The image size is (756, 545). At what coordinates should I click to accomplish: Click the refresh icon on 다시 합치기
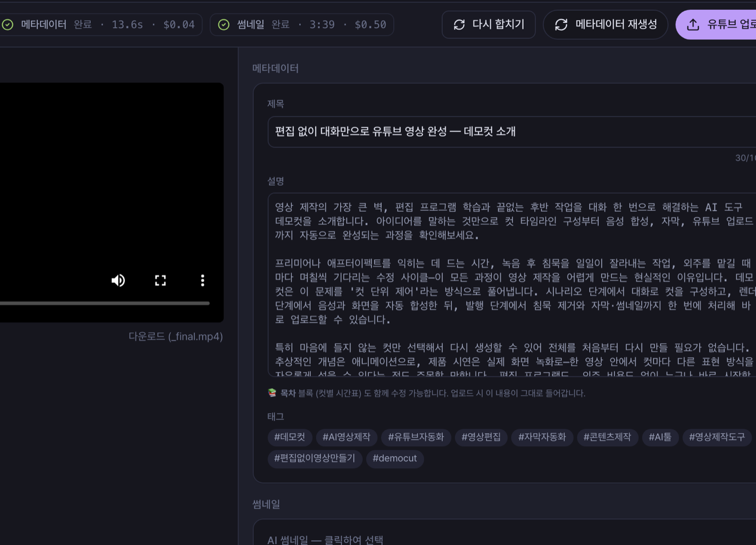coord(459,25)
